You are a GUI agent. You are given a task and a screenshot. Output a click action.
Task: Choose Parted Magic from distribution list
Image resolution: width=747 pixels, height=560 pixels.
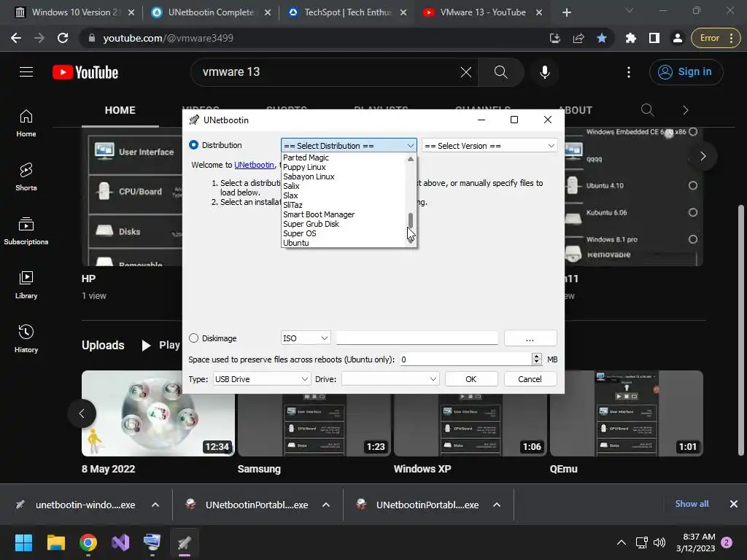[x=306, y=157]
